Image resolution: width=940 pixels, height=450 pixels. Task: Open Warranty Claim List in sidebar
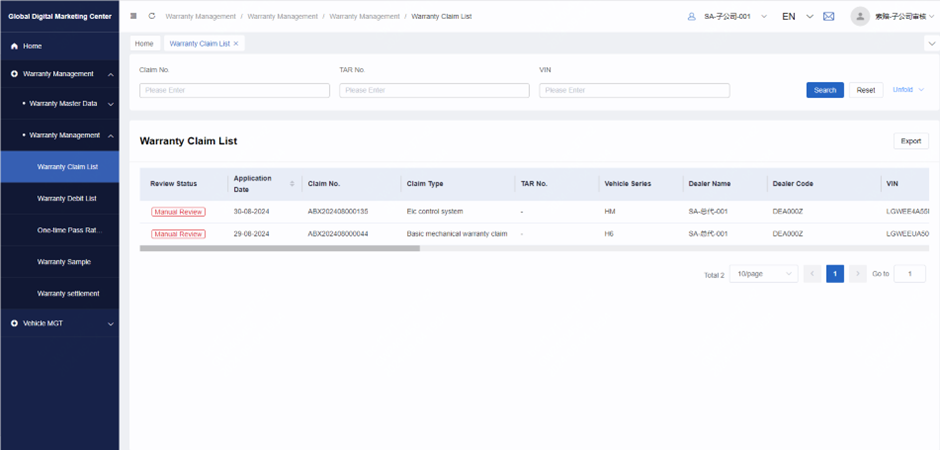(x=59, y=167)
